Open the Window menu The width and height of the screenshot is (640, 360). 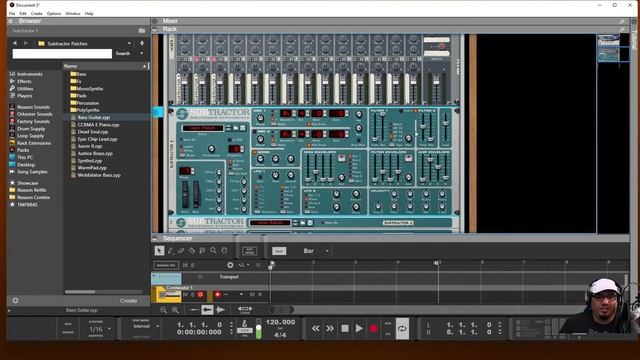73,13
